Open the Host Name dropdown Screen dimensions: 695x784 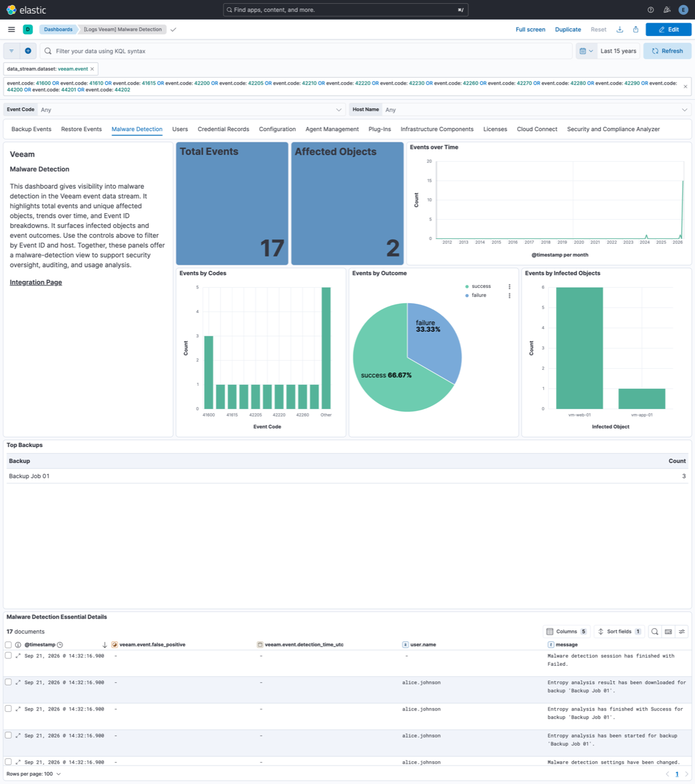pos(537,110)
